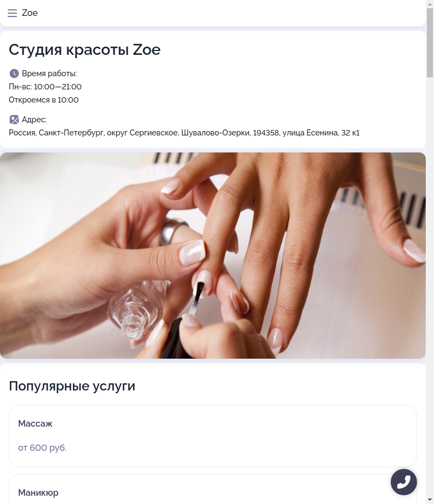Click the floating phone call button

[403, 482]
